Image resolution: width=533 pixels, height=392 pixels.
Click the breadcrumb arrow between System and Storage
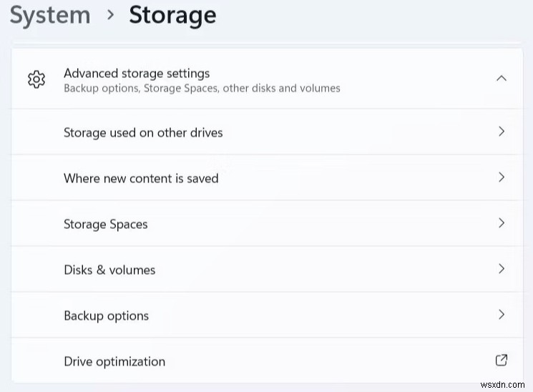[110, 15]
